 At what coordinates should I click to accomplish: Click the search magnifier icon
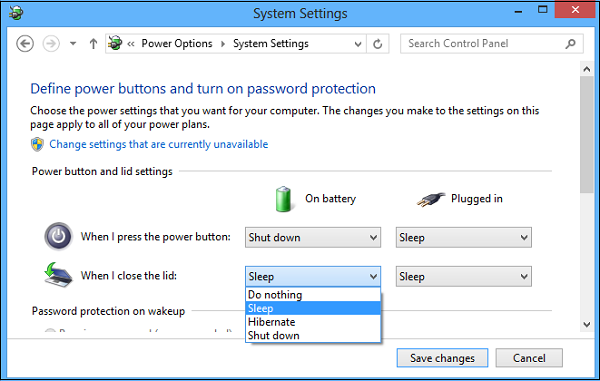(571, 44)
